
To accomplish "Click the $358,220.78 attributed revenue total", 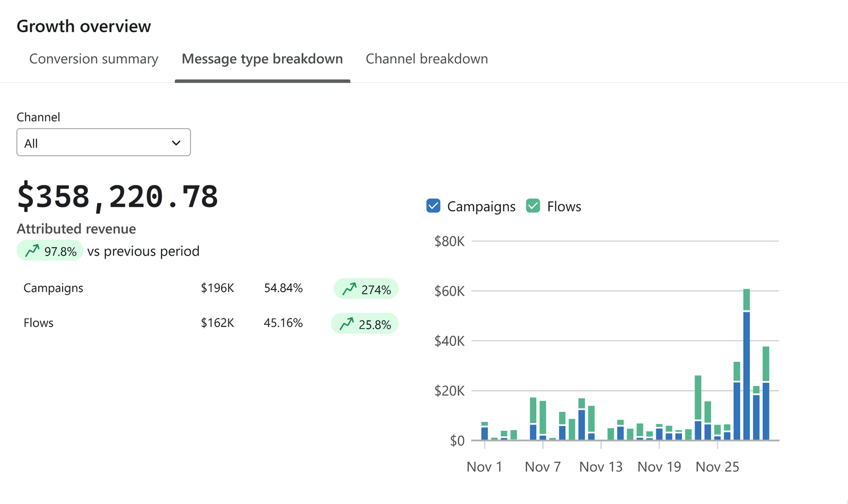I will click(x=118, y=197).
